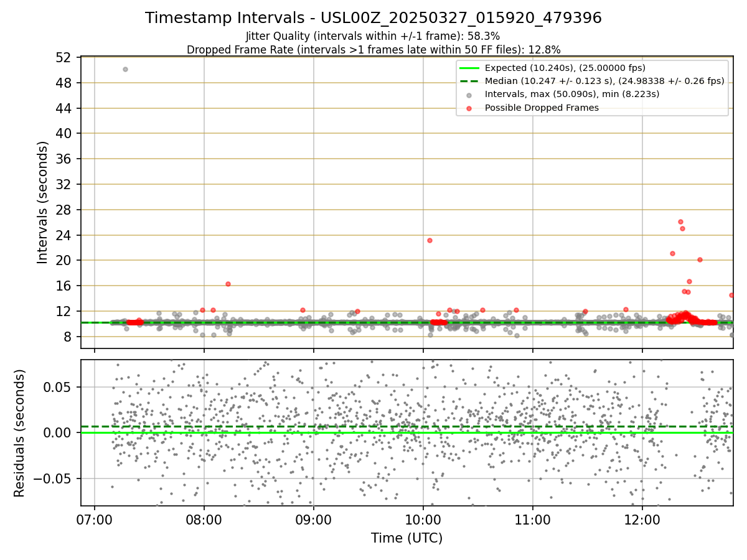Viewport: 747px width, 560px height.
Task: Click the plot title 'Timestamp Intervals - USL00Z_20250327_015920_479396'
Action: [374, 18]
